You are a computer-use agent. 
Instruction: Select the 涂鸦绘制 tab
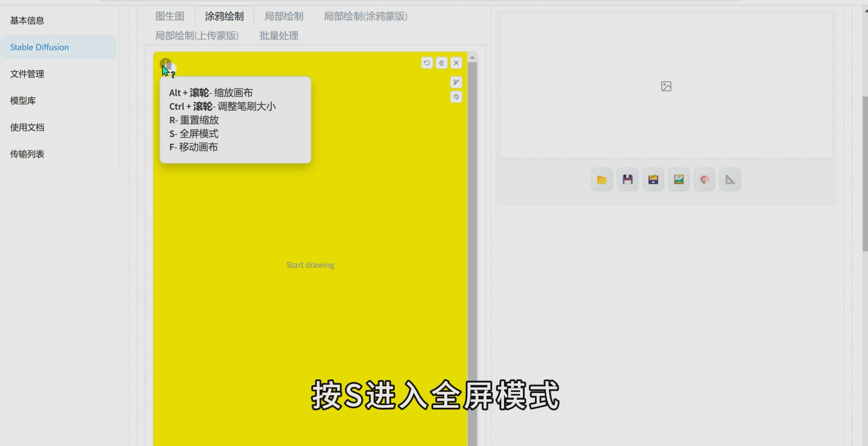pyautogui.click(x=224, y=16)
